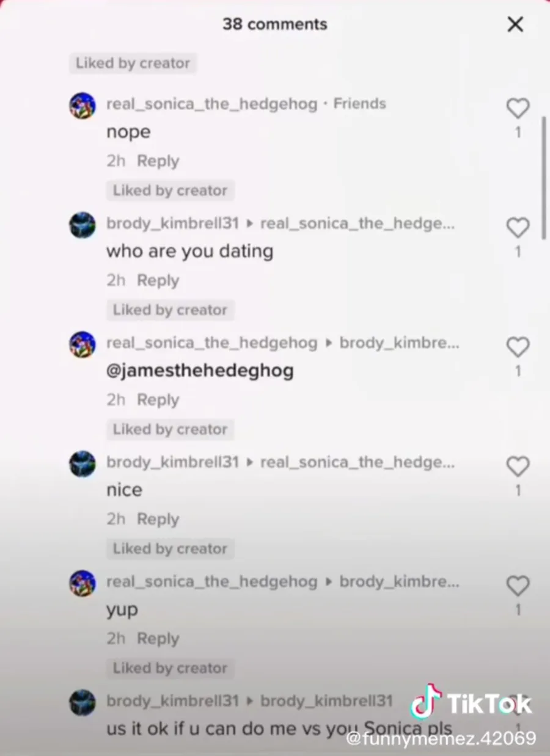Like the "yup" comment with its heart
The image size is (550, 756).
pos(518,586)
